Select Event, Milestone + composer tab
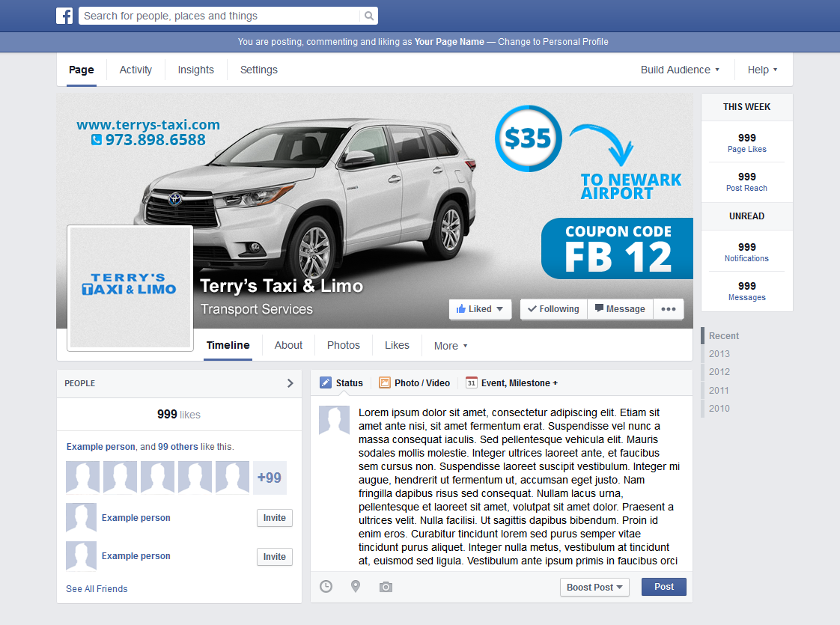Screen dimensions: 840x625 pos(511,383)
